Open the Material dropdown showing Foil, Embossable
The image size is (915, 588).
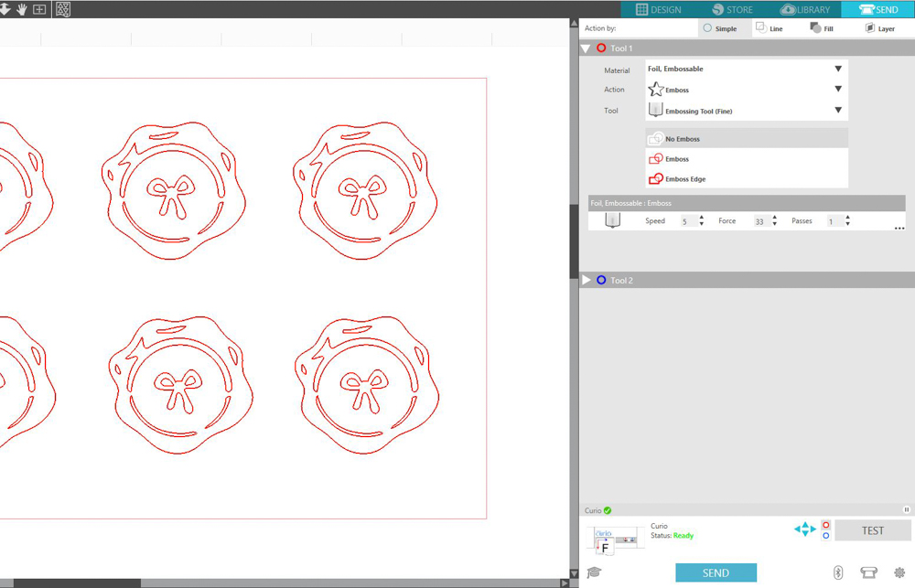pyautogui.click(x=746, y=69)
